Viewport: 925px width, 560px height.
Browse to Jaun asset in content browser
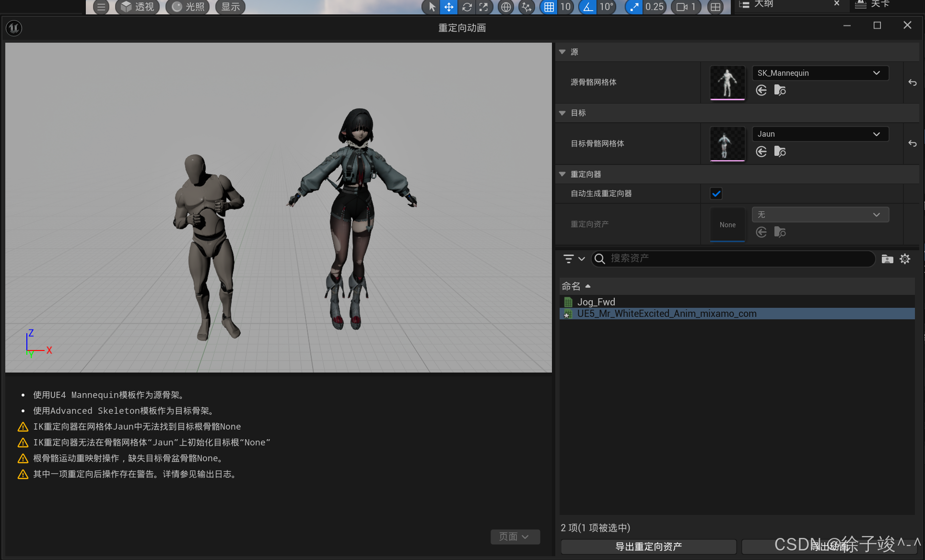780,152
